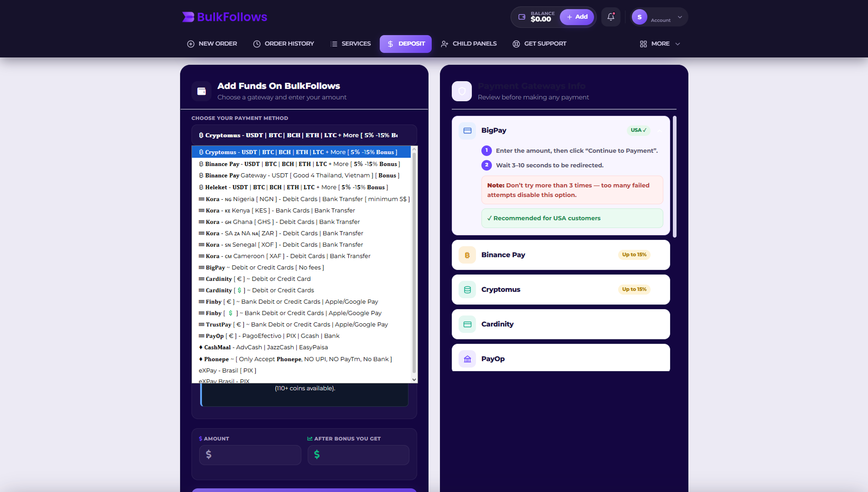The width and height of the screenshot is (868, 492).
Task: Click Binance Pay's Up to 15% badge
Action: click(634, 254)
